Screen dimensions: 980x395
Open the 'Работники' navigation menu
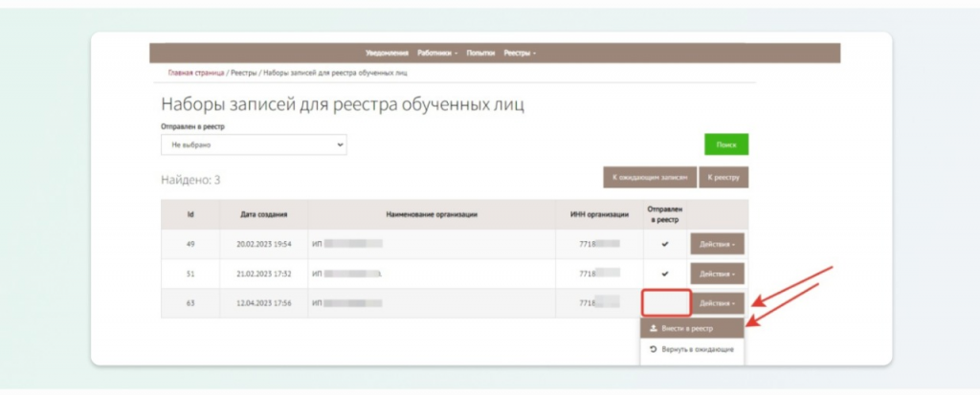(x=437, y=53)
